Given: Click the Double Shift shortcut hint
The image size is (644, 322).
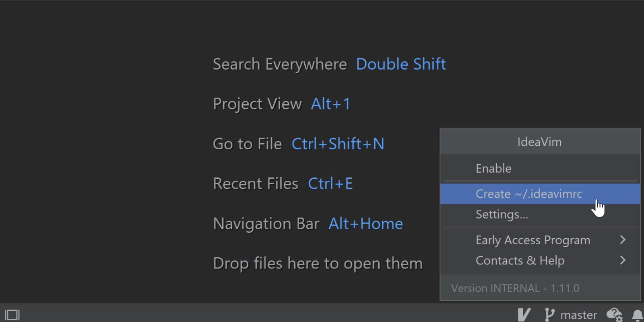Looking at the screenshot, I should pyautogui.click(x=401, y=64).
